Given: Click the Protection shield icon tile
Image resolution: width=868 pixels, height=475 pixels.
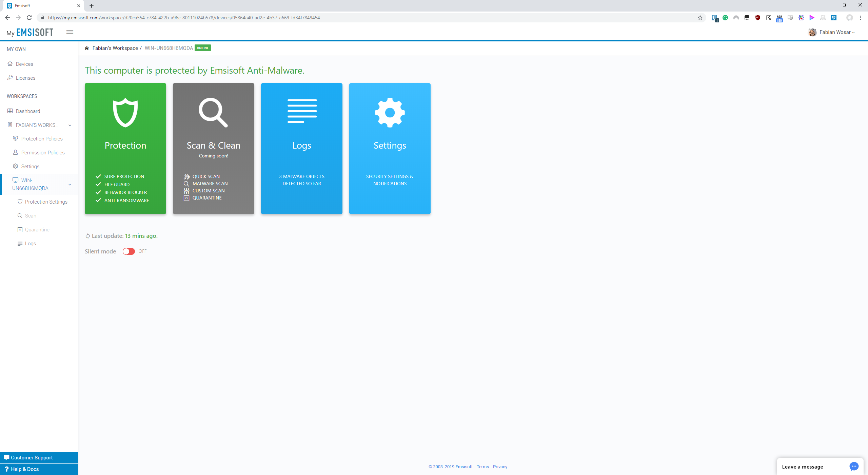Looking at the screenshot, I should [x=125, y=112].
